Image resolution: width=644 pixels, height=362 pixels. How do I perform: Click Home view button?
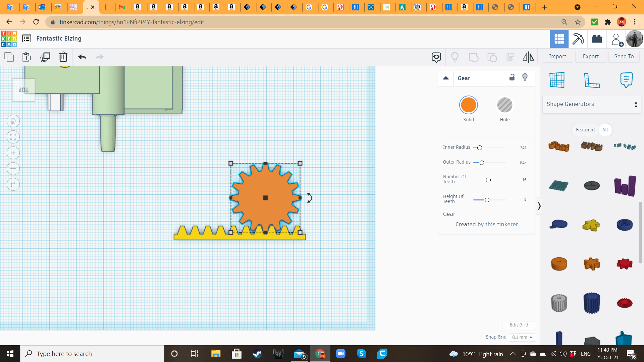(x=13, y=121)
